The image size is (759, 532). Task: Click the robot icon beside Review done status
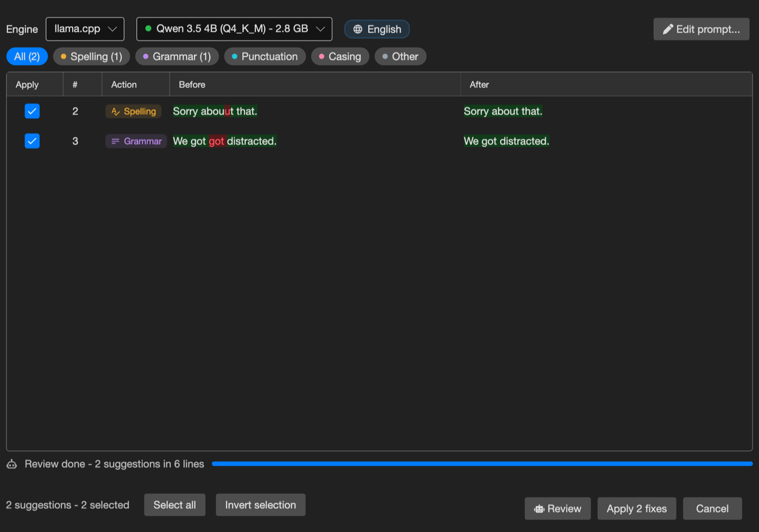(x=12, y=464)
